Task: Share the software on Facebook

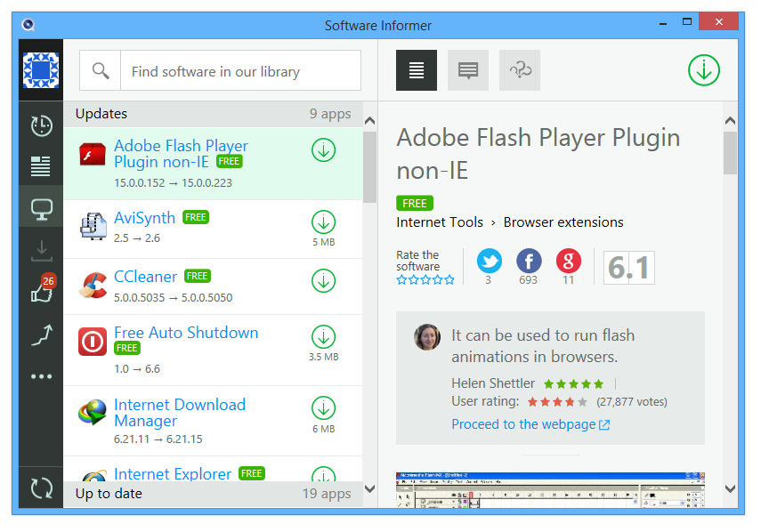Action: click(529, 262)
